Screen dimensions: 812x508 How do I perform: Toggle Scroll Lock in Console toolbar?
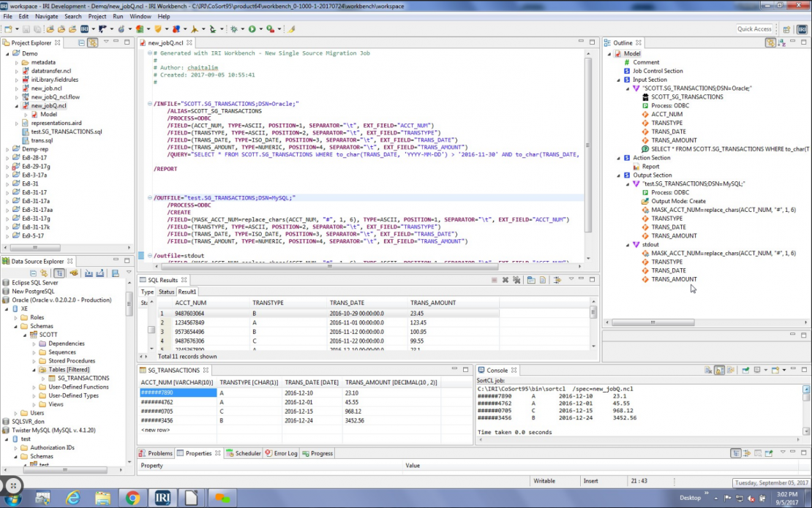719,371
